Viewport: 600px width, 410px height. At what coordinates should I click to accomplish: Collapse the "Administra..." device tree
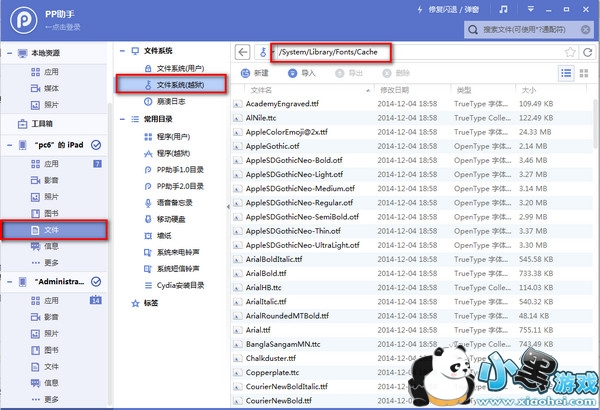(x=10, y=282)
